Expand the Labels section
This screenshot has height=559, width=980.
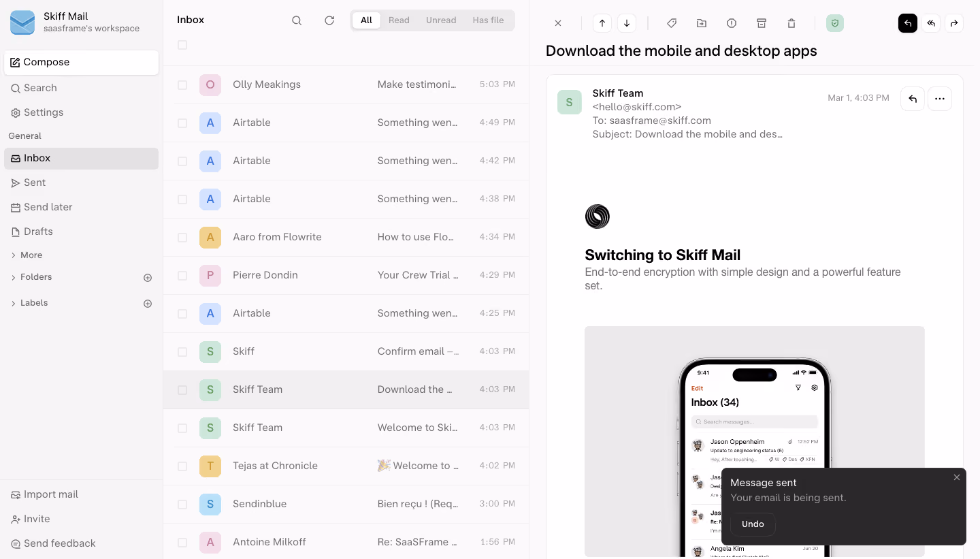tap(29, 303)
